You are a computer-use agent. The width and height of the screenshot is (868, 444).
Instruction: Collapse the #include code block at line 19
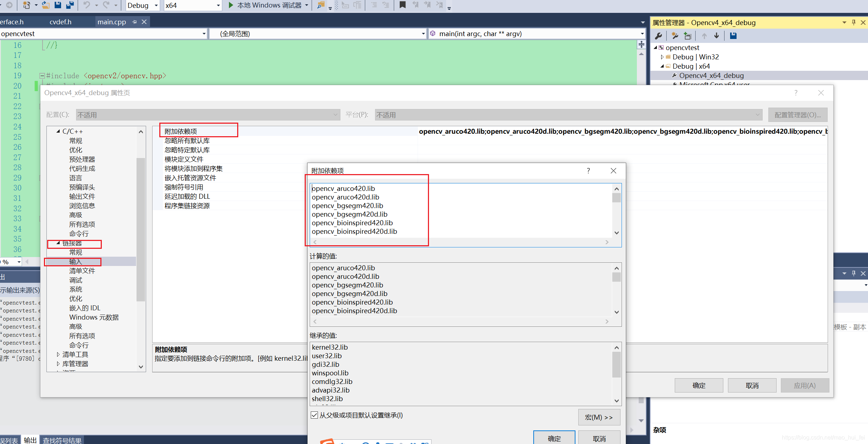(42, 76)
